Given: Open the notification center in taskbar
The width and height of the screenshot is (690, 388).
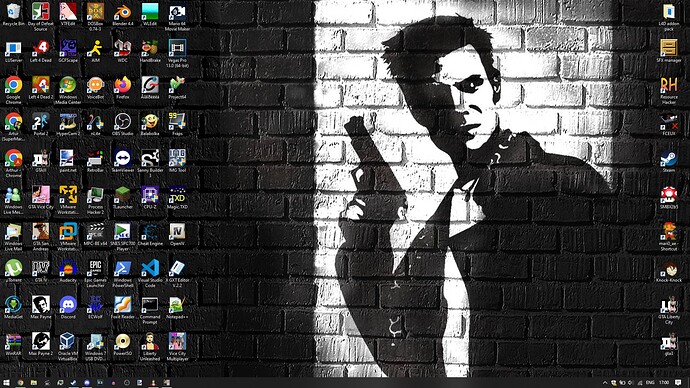Looking at the screenshot, I should tap(678, 383).
